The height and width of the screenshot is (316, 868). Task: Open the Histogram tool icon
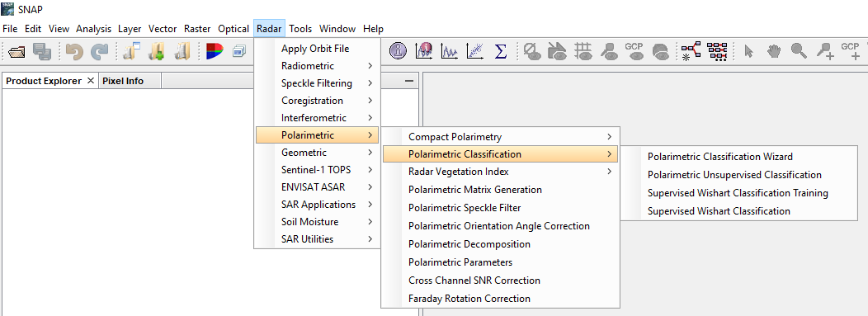tap(423, 51)
